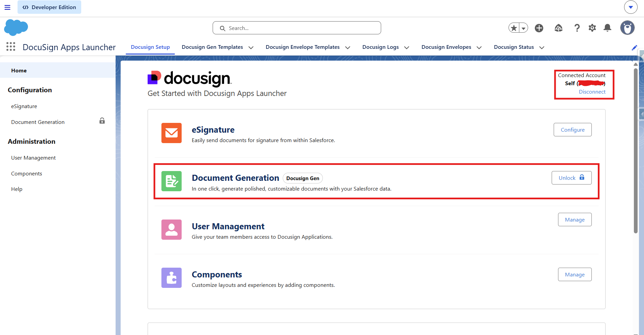This screenshot has height=335, width=644.
Task: Expand the Docusign Envelope Templates chevron
Action: pyautogui.click(x=348, y=47)
